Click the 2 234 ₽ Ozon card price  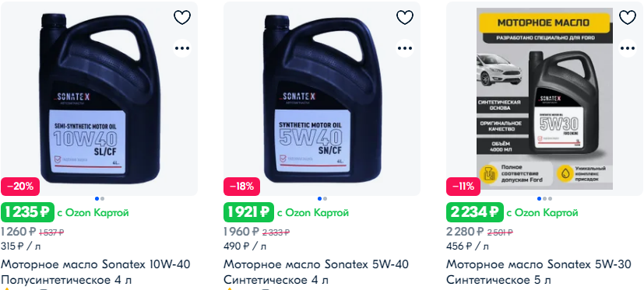pos(474,212)
